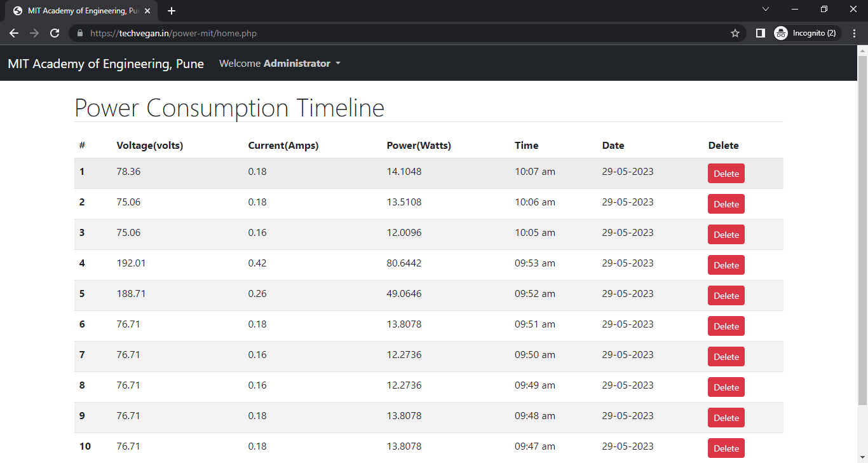Click the page vertical scrollbar
The width and height of the screenshot is (868, 463).
tap(862, 229)
